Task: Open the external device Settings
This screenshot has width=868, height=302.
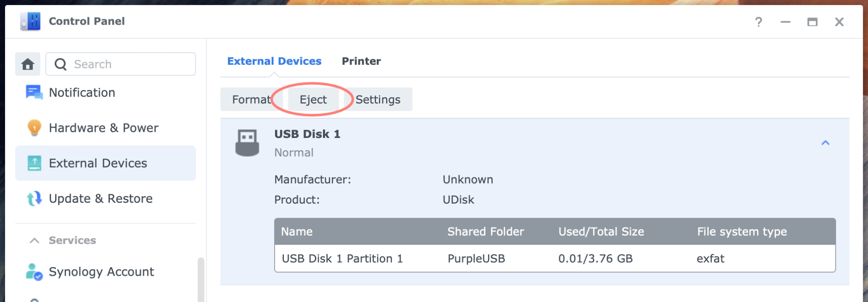Action: pos(378,99)
